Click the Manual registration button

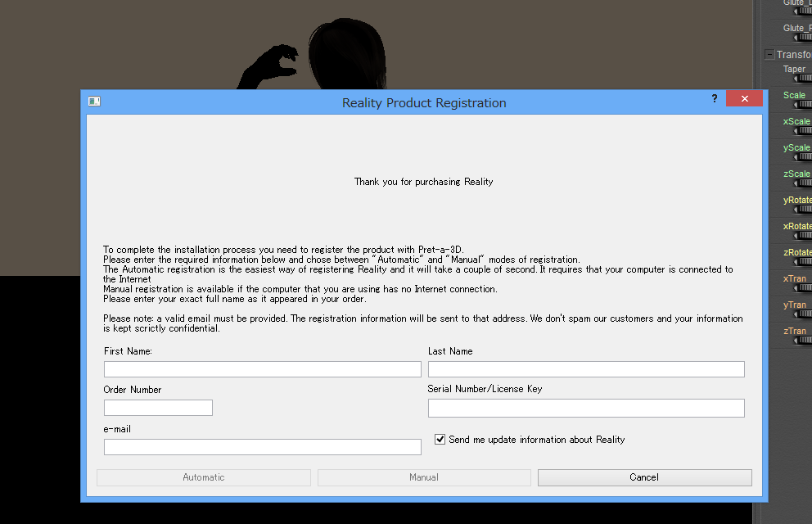click(x=424, y=477)
